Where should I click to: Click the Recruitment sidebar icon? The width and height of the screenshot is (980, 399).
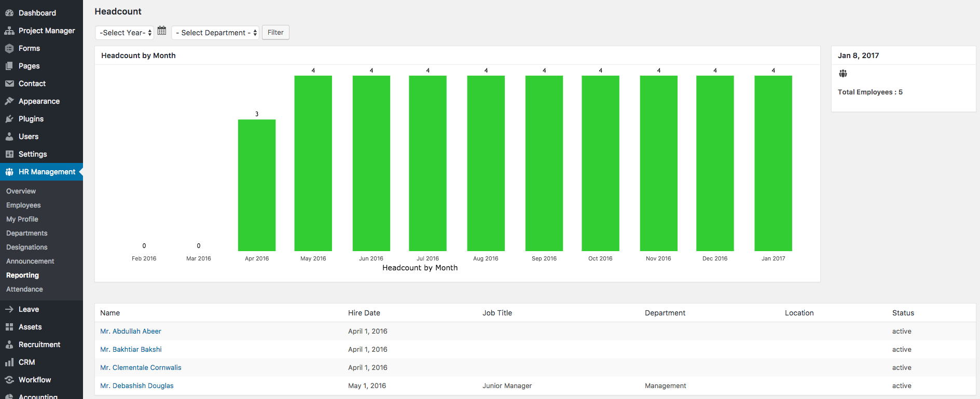click(9, 345)
